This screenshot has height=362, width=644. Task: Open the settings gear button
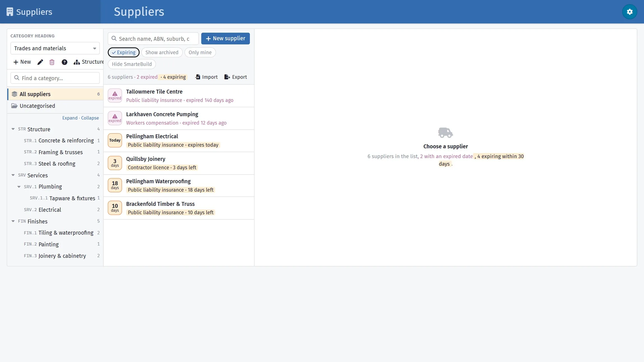pyautogui.click(x=629, y=12)
